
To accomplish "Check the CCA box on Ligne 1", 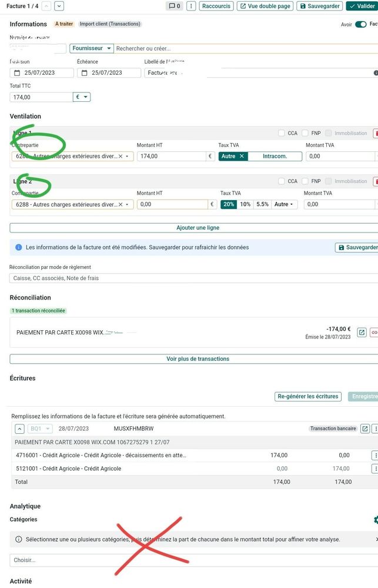I will coord(282,133).
